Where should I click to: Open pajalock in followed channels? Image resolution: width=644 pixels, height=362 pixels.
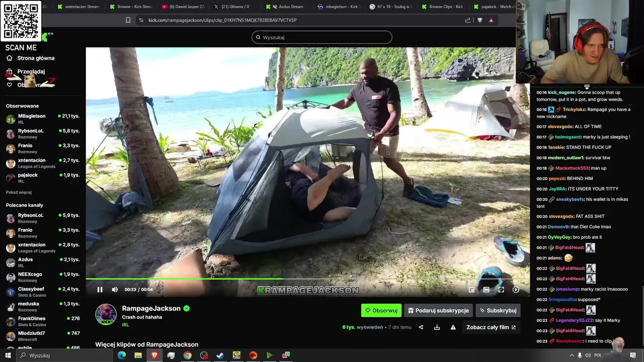coord(43,177)
